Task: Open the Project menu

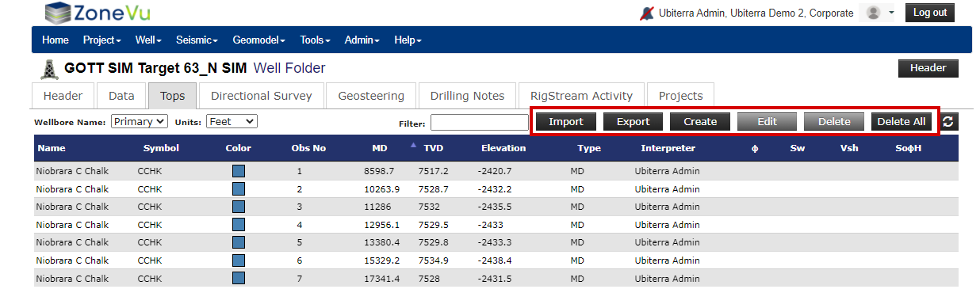Action: 101,40
